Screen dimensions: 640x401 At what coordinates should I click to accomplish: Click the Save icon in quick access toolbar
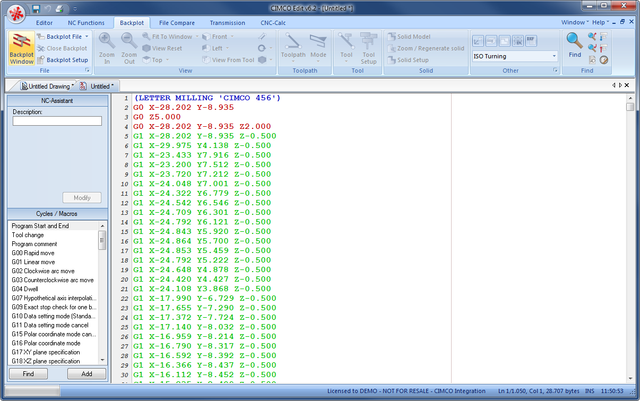pos(36,9)
